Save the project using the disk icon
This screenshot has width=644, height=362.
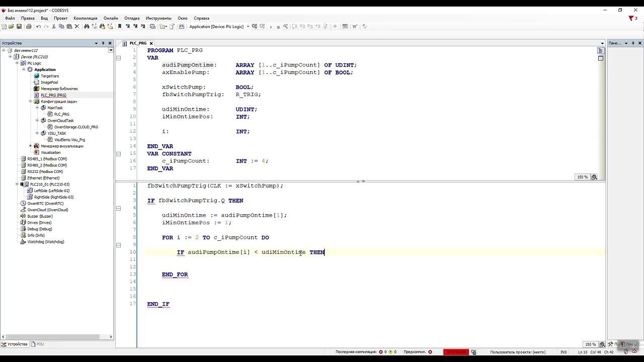(19, 27)
